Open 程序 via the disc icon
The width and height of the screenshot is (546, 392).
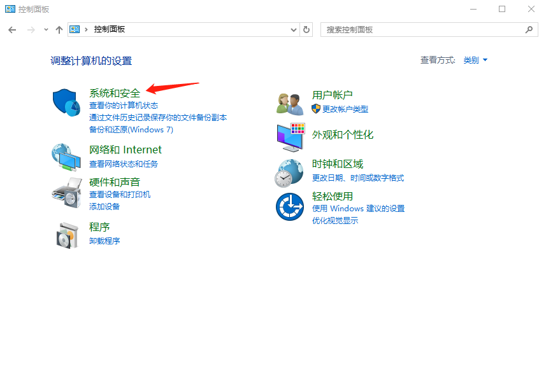pos(66,234)
